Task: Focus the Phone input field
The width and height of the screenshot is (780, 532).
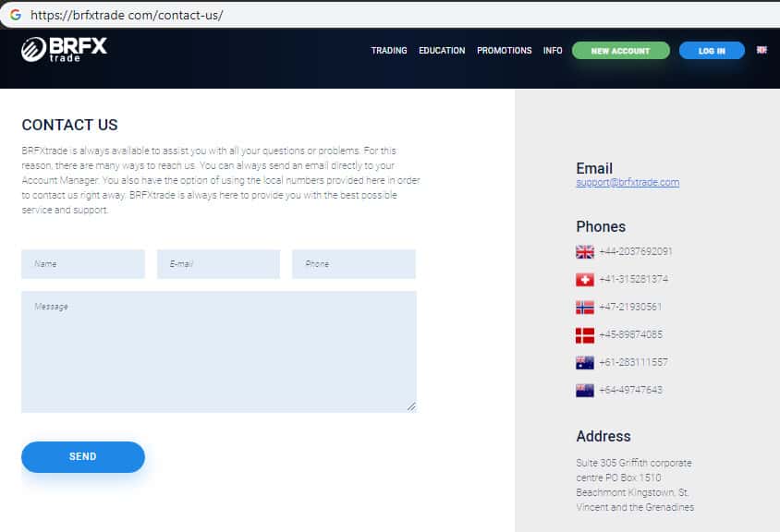Action: click(x=354, y=264)
